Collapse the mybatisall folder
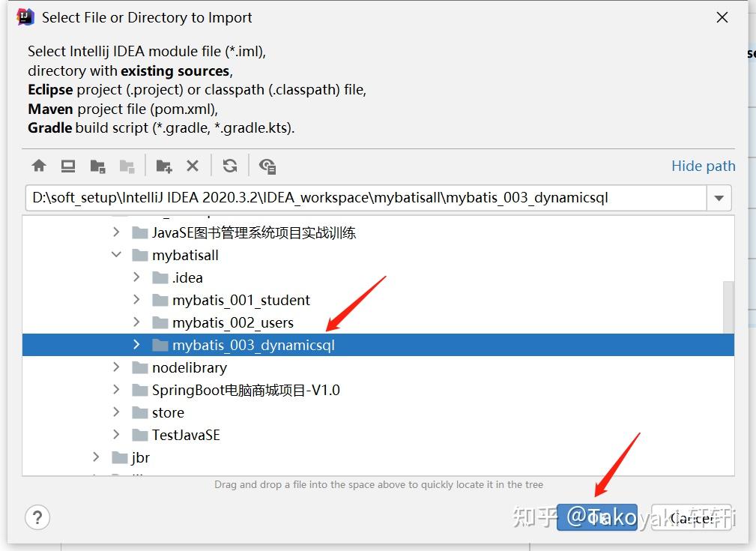This screenshot has width=756, height=551. click(116, 255)
